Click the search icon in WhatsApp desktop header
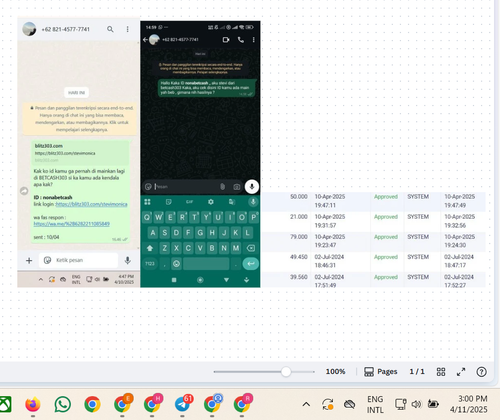The image size is (500, 420). 110,29
